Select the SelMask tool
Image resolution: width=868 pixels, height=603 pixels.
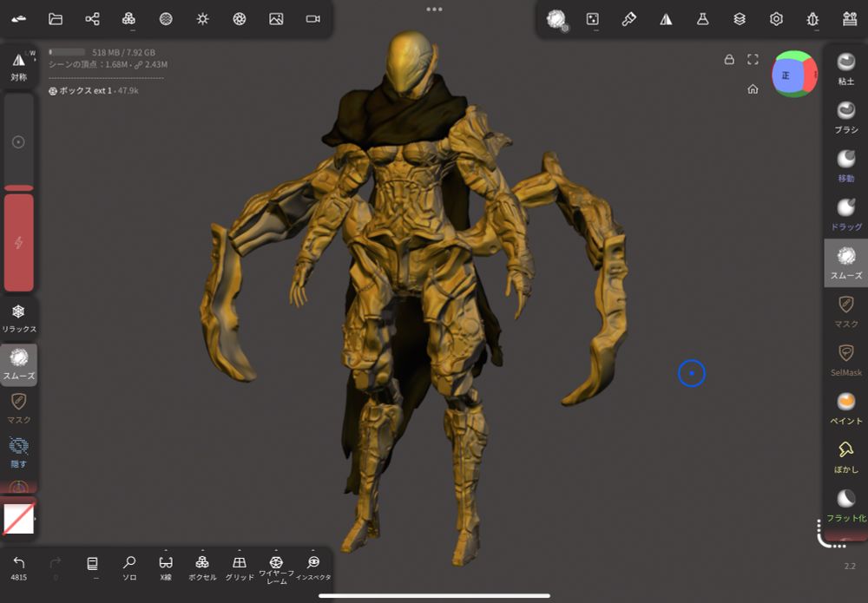[845, 359]
